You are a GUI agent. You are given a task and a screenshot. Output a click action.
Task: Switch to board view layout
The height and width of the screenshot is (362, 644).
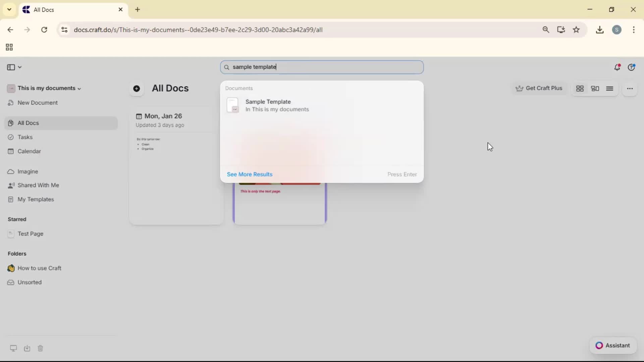pos(595,88)
